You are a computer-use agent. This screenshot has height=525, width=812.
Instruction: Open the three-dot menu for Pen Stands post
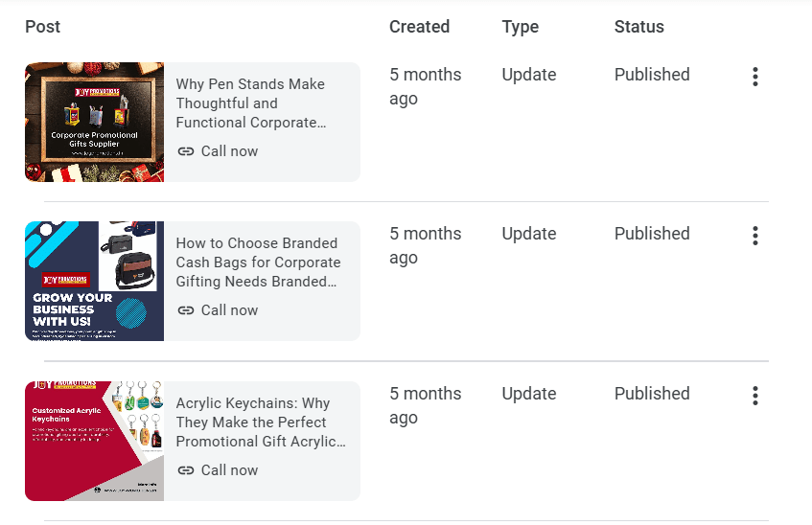click(x=755, y=78)
